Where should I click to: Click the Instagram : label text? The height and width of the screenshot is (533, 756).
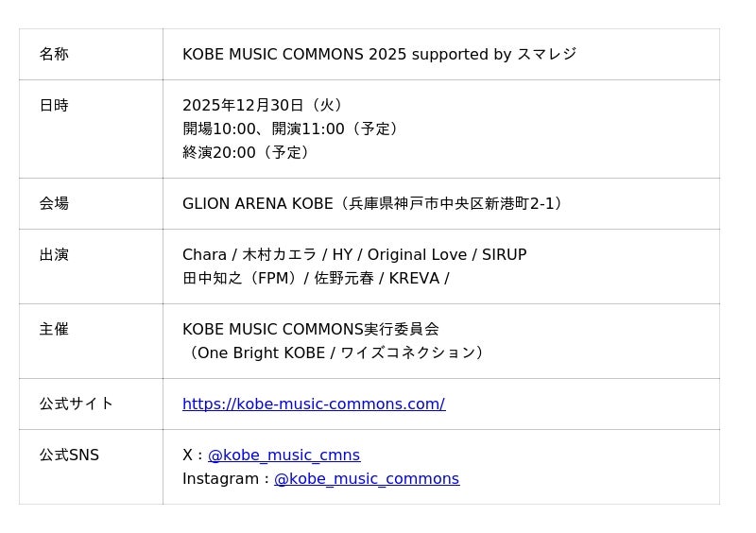pyautogui.click(x=225, y=479)
